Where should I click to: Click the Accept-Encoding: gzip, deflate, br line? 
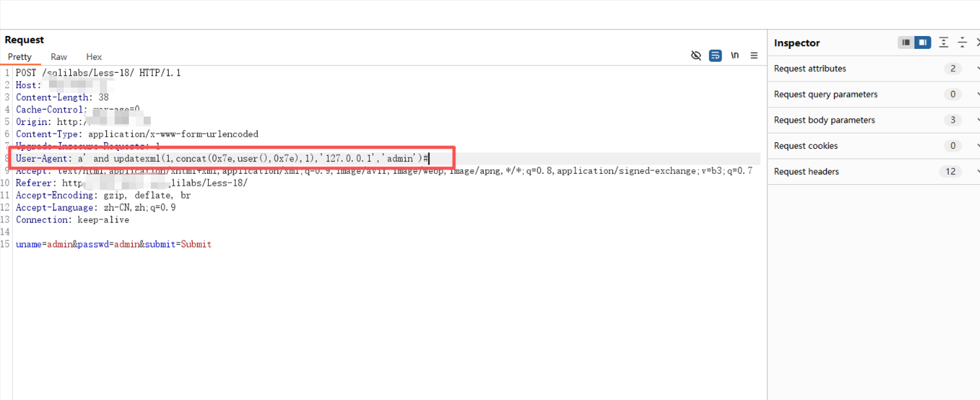pos(103,195)
